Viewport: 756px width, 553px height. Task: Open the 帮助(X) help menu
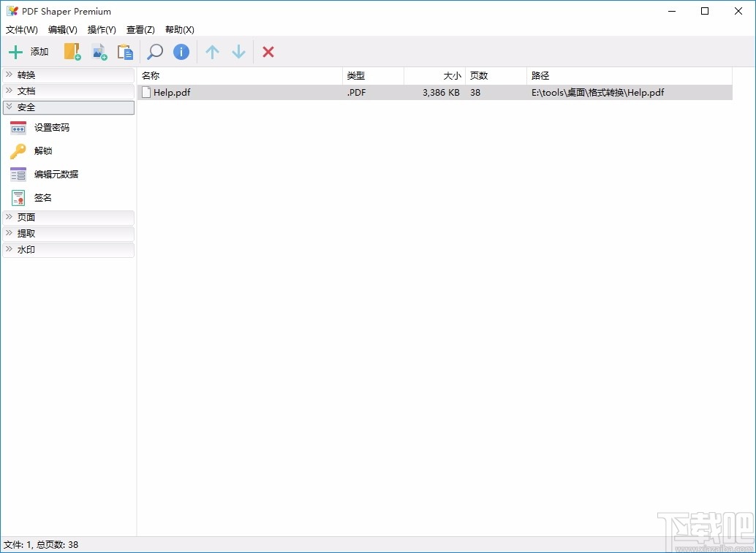179,30
